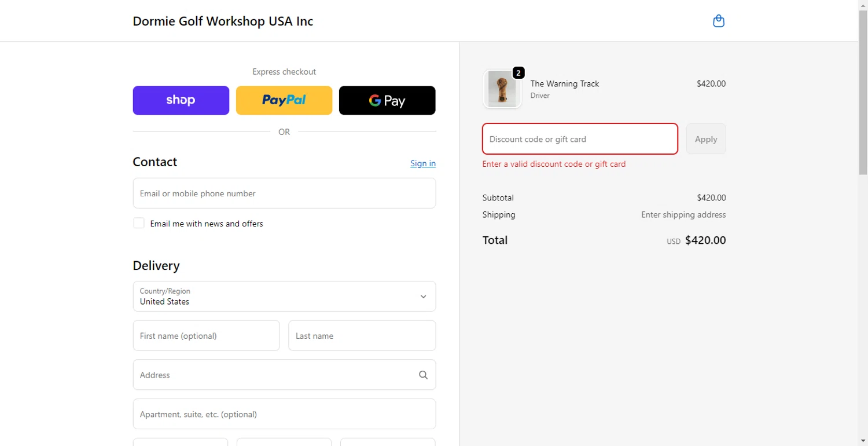The image size is (868, 446).
Task: Select the First name (optional) field
Action: pyautogui.click(x=206, y=335)
